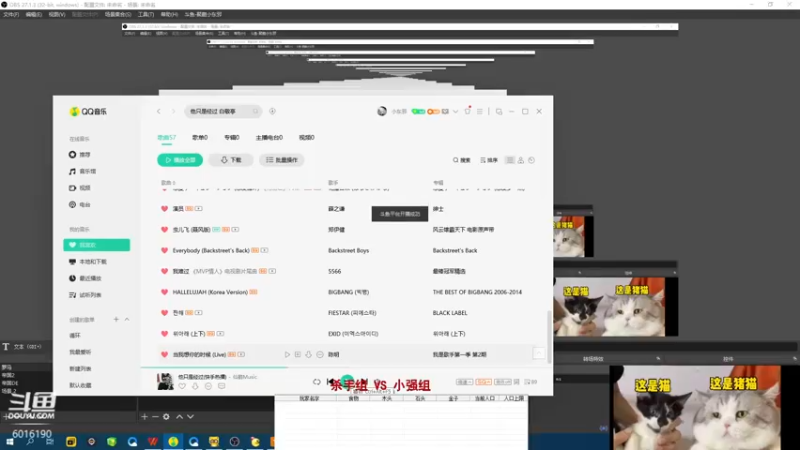Open 排序 sort dropdown
This screenshot has width=800, height=450.
(x=489, y=160)
